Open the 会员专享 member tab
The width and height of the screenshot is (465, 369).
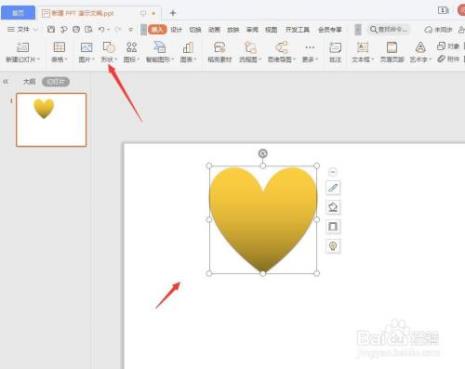coord(330,30)
